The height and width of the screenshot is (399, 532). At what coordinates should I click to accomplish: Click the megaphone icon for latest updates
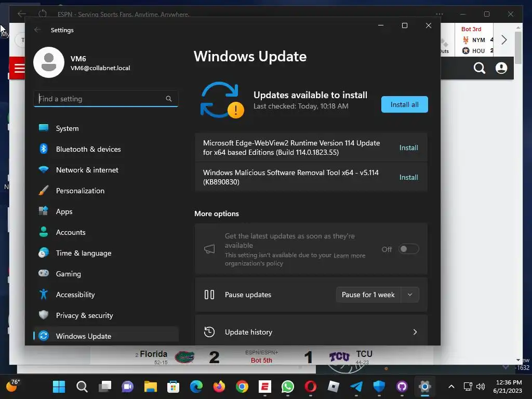tap(209, 249)
